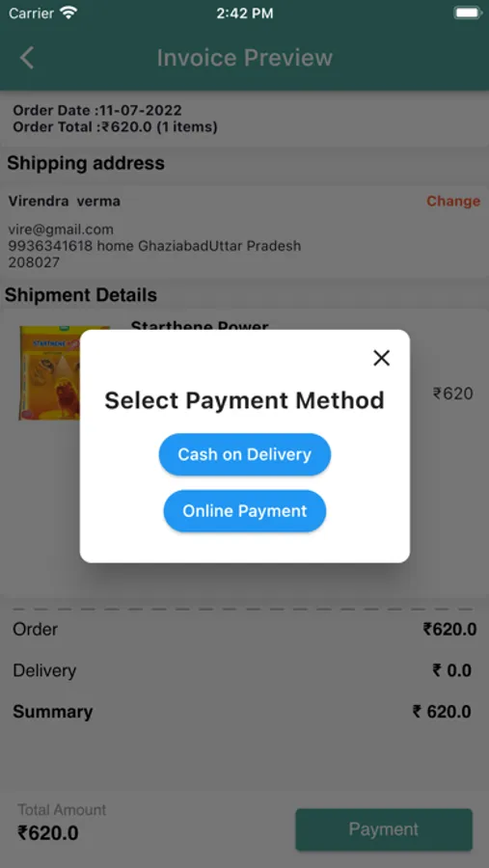
Task: Tap the Invoice Preview title
Action: [245, 58]
